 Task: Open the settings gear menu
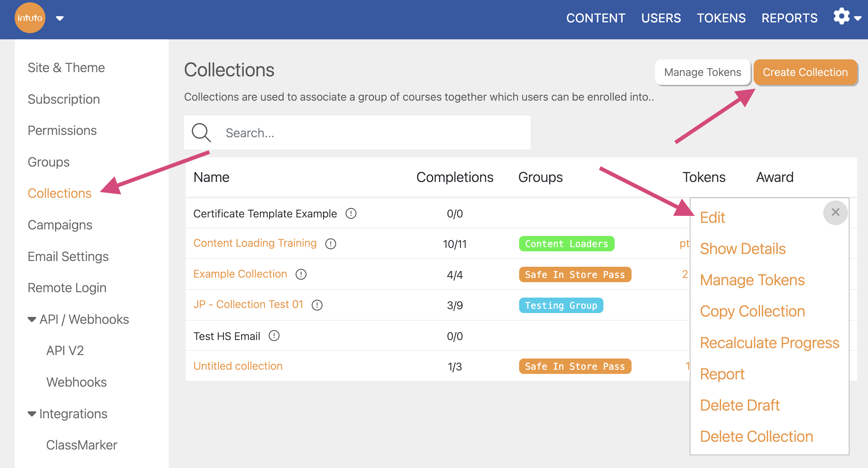pyautogui.click(x=842, y=17)
